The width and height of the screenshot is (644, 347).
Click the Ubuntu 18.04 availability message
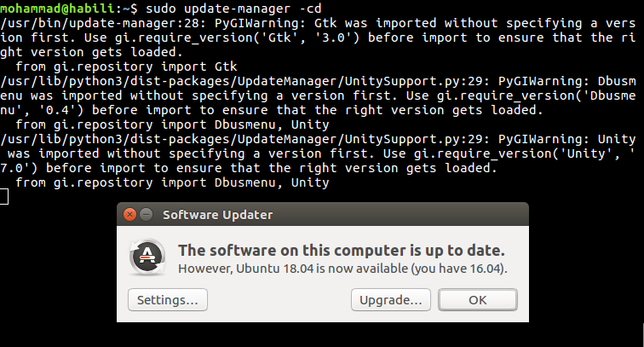coord(342,269)
